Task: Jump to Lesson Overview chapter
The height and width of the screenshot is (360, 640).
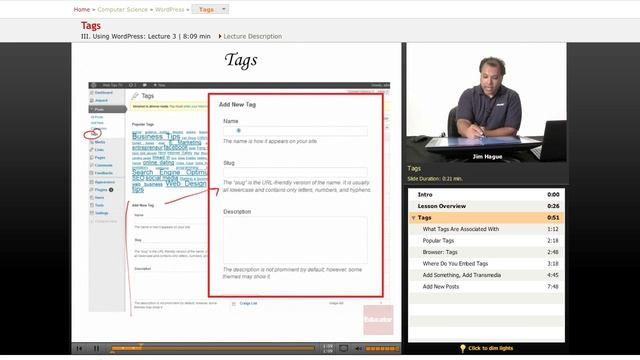Action: point(486,206)
